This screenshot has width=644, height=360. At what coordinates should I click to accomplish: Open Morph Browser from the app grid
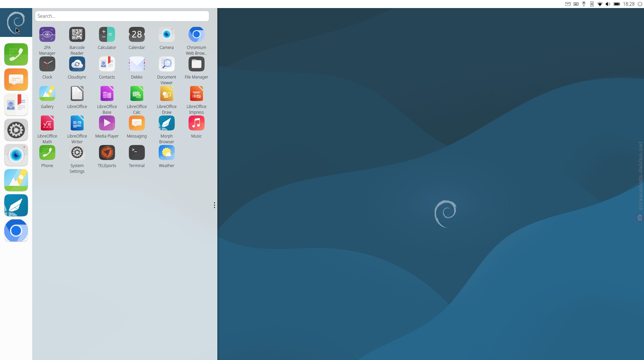coord(167,123)
